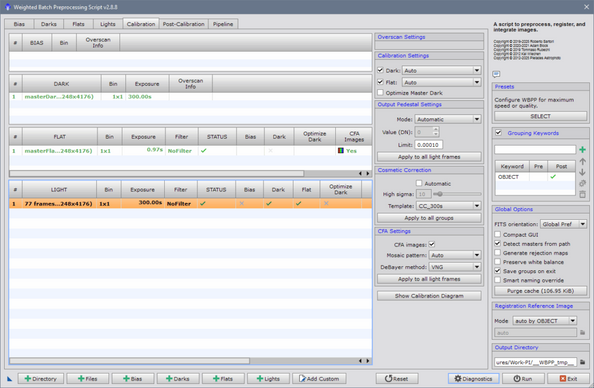Click the Presets SELECT button
This screenshot has height=388, width=594.
tap(541, 116)
